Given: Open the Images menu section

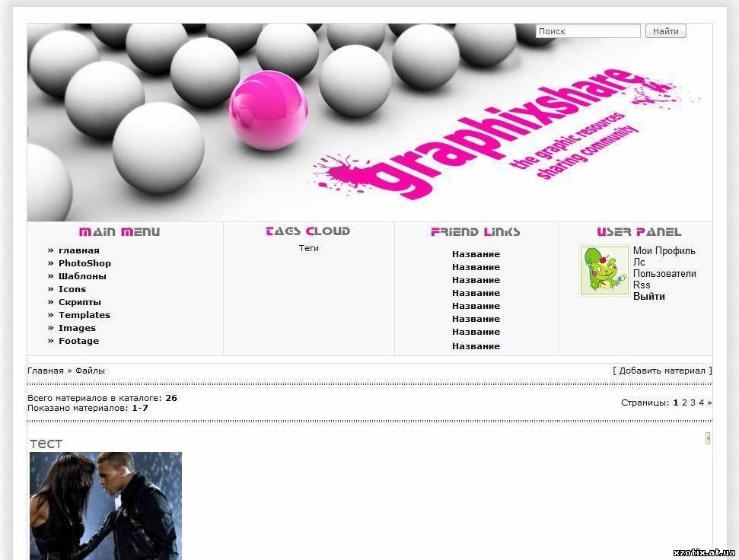Looking at the screenshot, I should click(77, 328).
